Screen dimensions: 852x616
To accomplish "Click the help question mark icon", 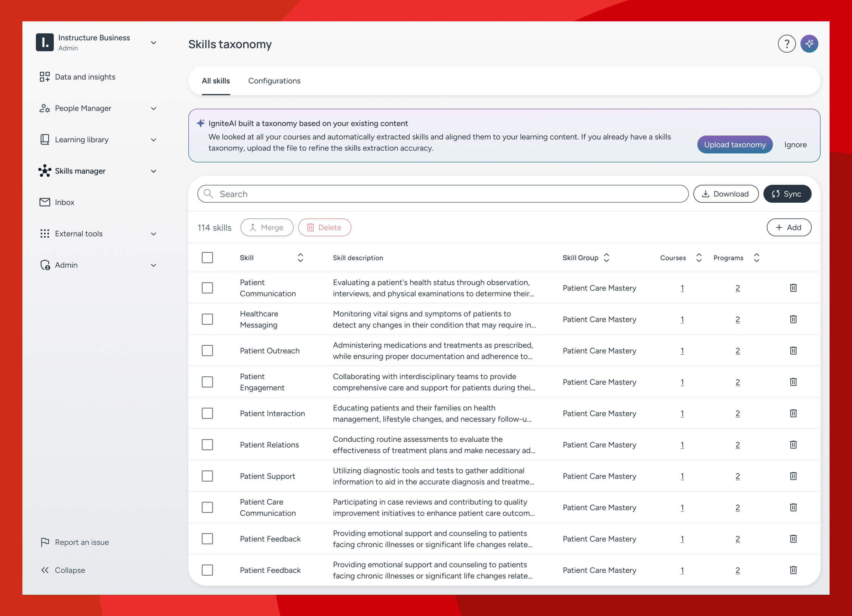I will tap(786, 44).
